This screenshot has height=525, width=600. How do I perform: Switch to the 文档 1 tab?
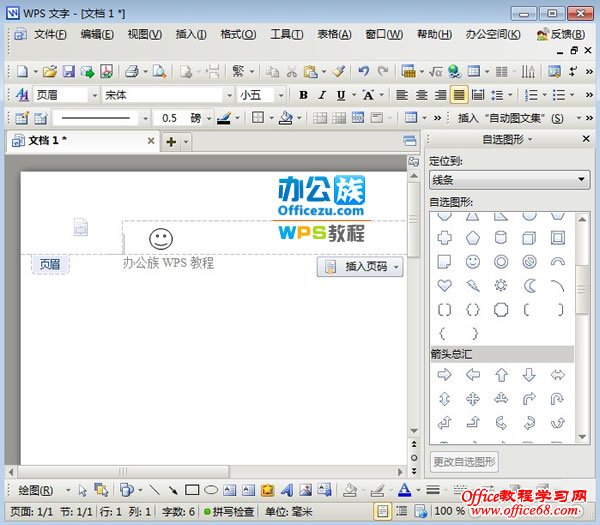[48, 141]
